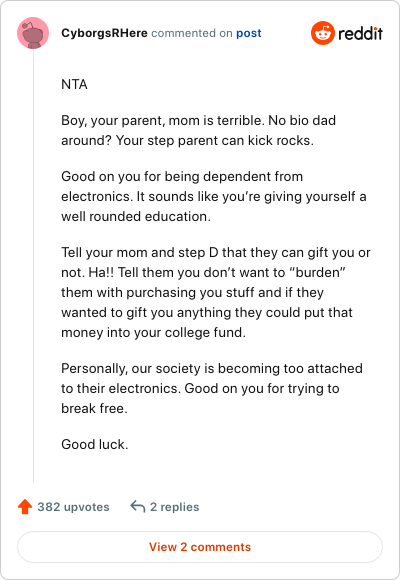The height and width of the screenshot is (580, 400).
Task: Select the "Personally, our society" paragraph
Action: coord(212,388)
